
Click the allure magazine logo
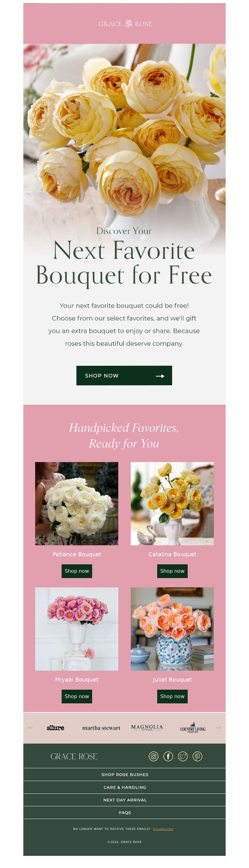pyautogui.click(x=55, y=728)
